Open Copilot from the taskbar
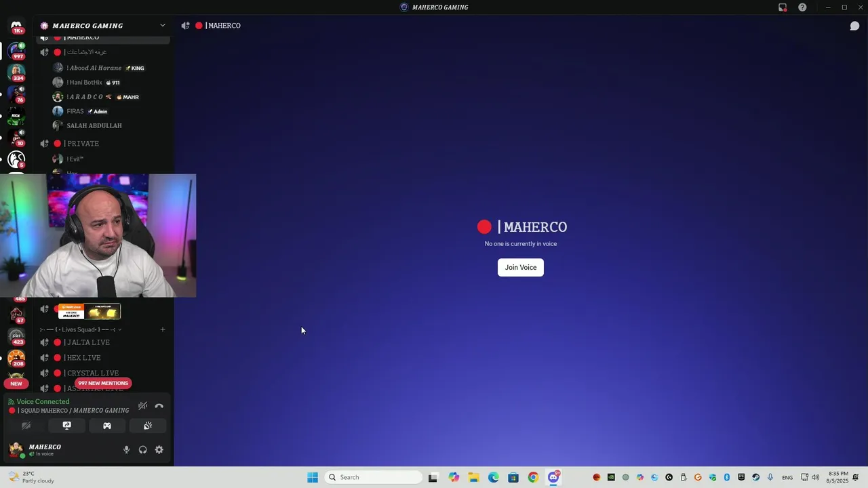868x488 pixels. coord(454,477)
